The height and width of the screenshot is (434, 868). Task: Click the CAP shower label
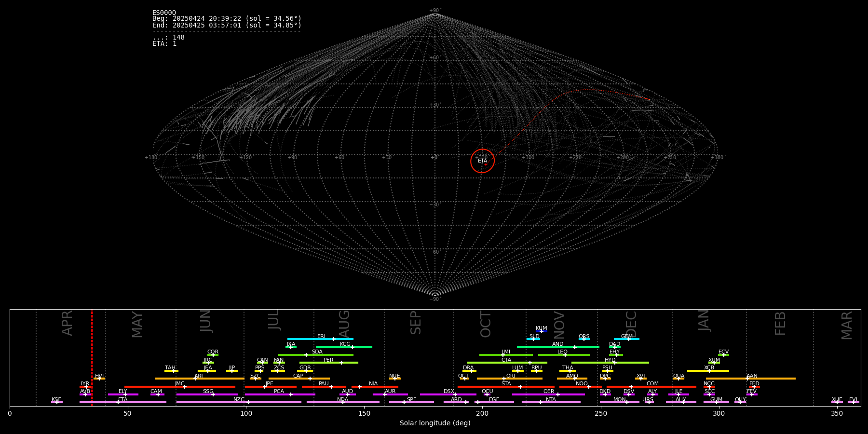pos(298,376)
